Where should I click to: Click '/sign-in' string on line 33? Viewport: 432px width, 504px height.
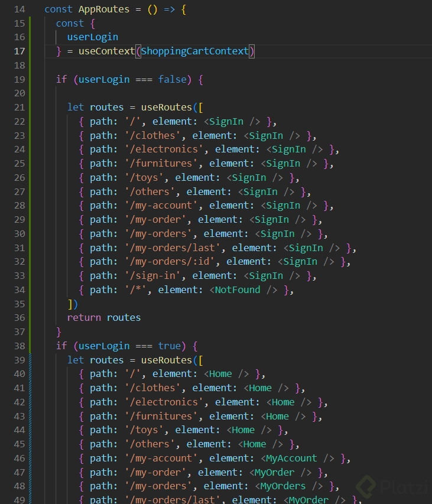click(152, 276)
